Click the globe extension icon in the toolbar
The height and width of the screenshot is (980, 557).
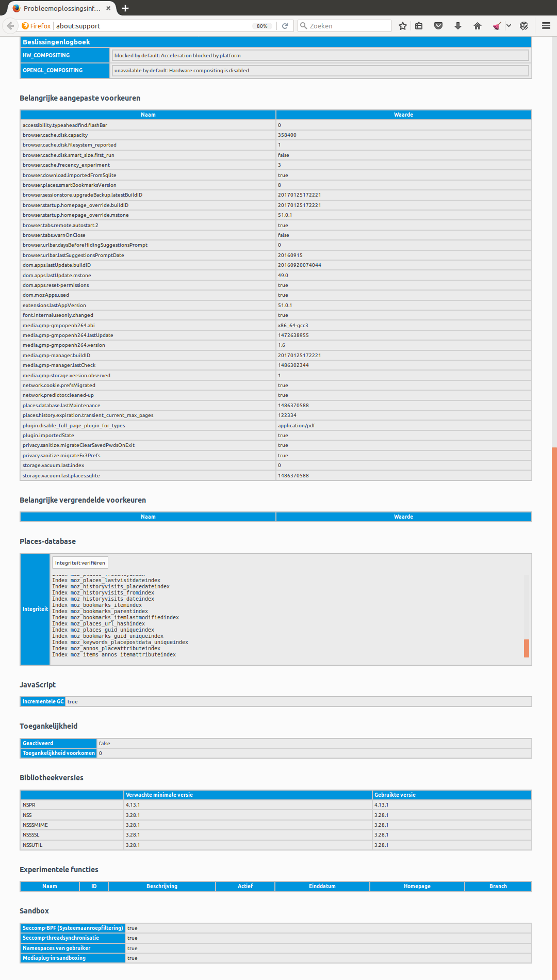[x=524, y=26]
